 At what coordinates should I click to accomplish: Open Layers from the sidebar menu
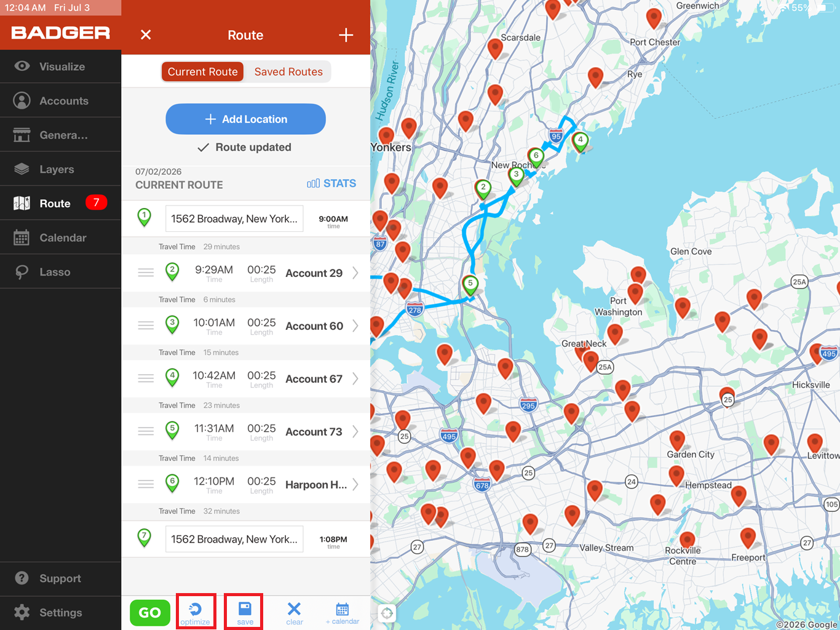(x=60, y=169)
